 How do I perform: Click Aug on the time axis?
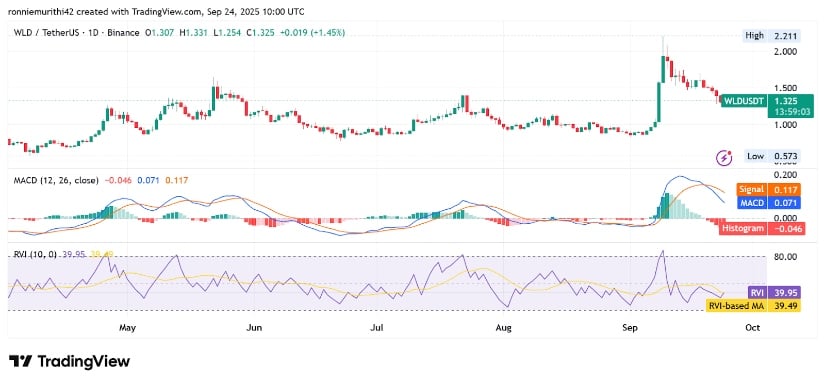click(504, 328)
